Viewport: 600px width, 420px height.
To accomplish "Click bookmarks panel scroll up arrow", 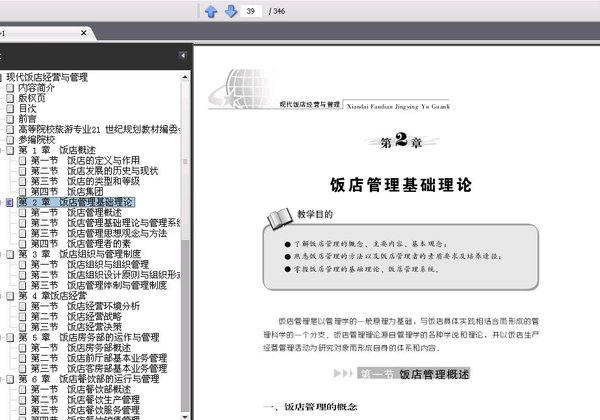I will (185, 77).
